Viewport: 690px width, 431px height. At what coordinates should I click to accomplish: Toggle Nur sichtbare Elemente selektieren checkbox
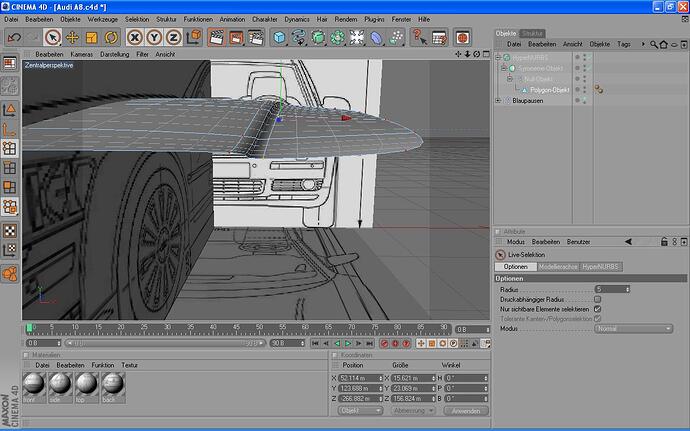598,309
